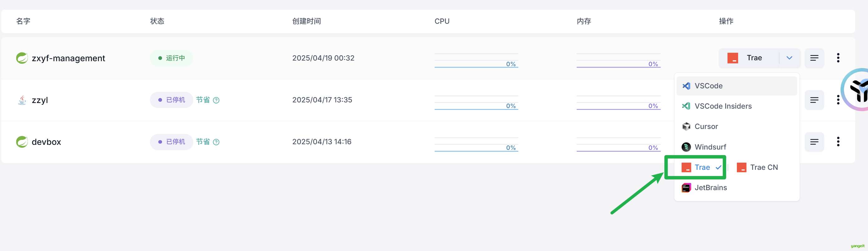Image resolution: width=868 pixels, height=251 pixels.
Task: Open details list icon for devbox
Action: [x=814, y=142]
